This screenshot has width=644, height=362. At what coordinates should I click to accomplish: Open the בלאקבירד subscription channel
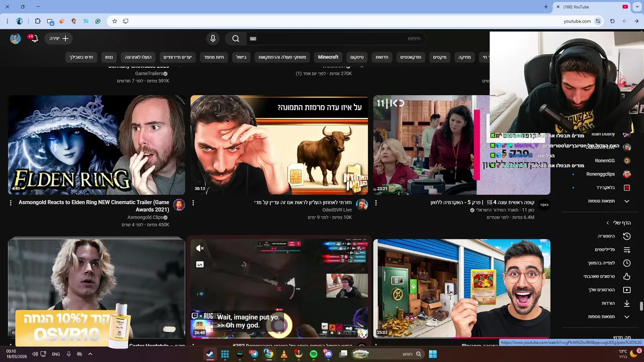pyautogui.click(x=612, y=188)
